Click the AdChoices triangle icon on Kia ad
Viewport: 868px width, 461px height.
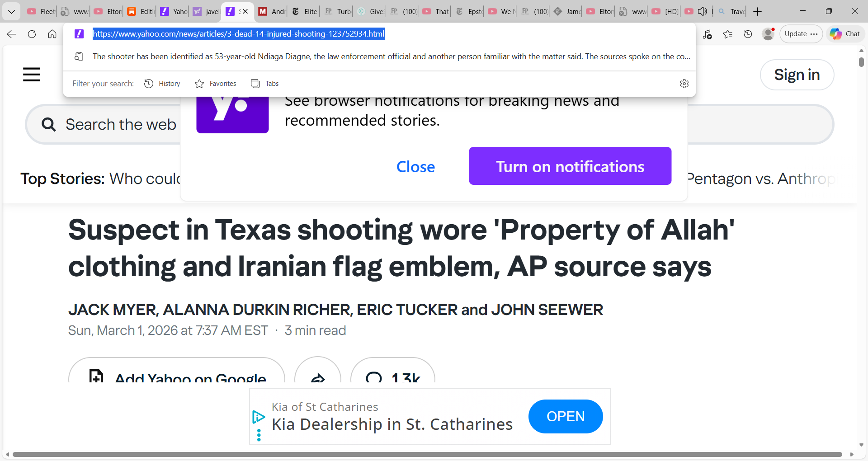click(x=259, y=416)
